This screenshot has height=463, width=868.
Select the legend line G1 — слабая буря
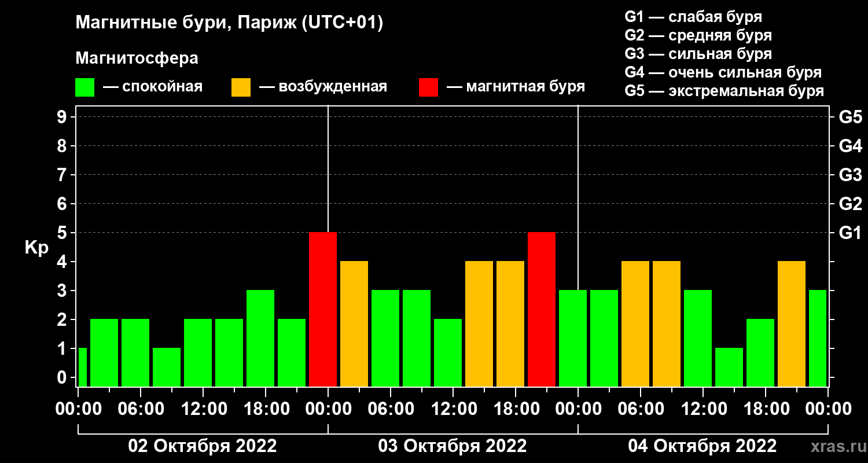tap(693, 17)
